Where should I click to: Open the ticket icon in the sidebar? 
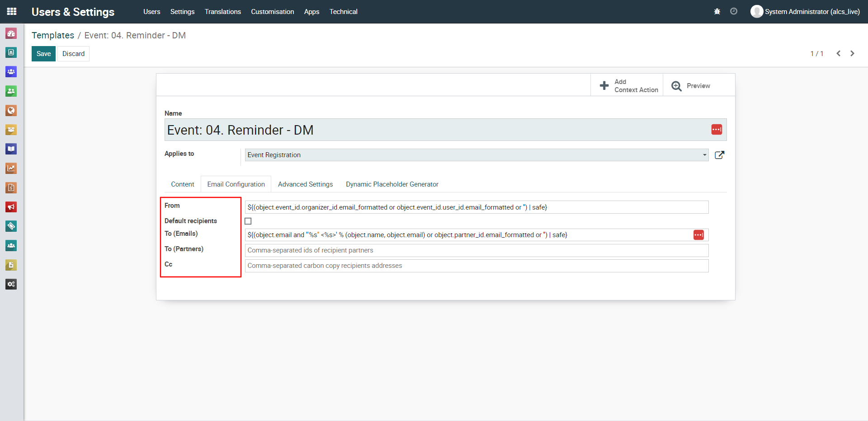(11, 226)
